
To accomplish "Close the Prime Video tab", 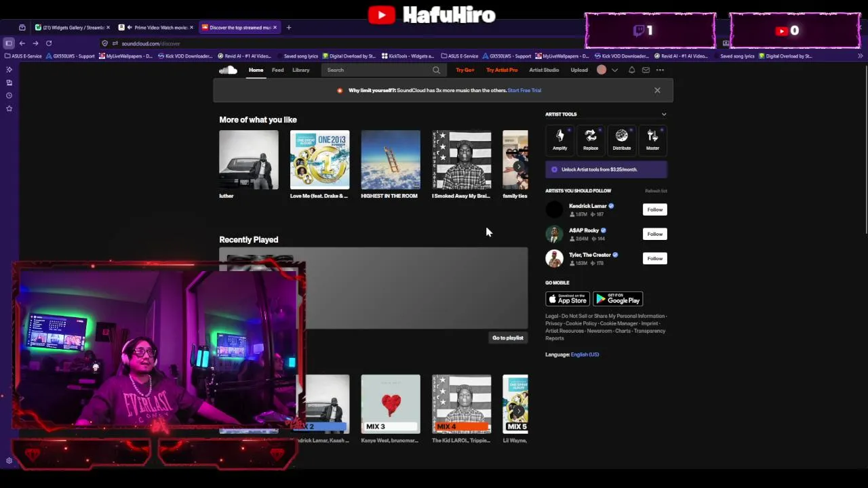I will [191, 28].
